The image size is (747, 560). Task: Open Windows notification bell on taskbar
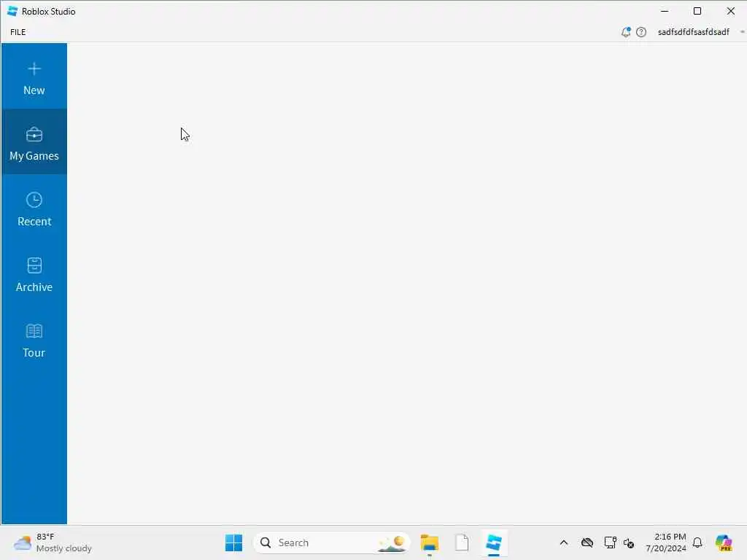pos(697,542)
